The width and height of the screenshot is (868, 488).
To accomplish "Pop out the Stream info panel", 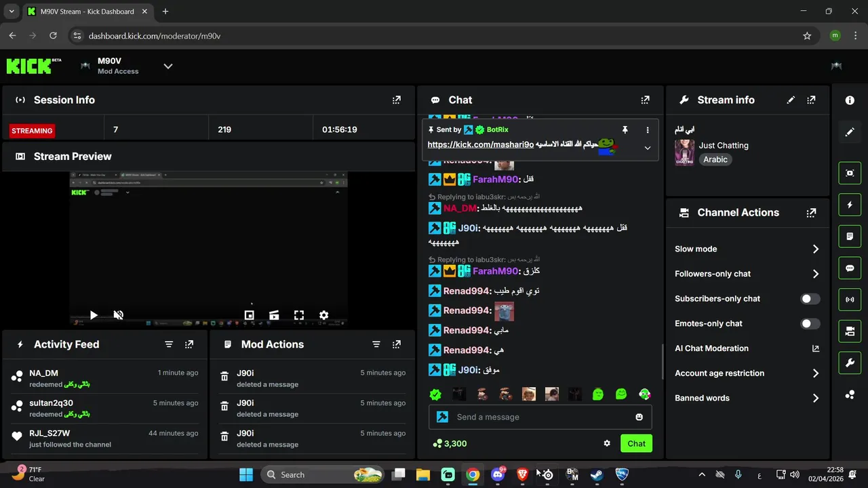I will tap(811, 100).
